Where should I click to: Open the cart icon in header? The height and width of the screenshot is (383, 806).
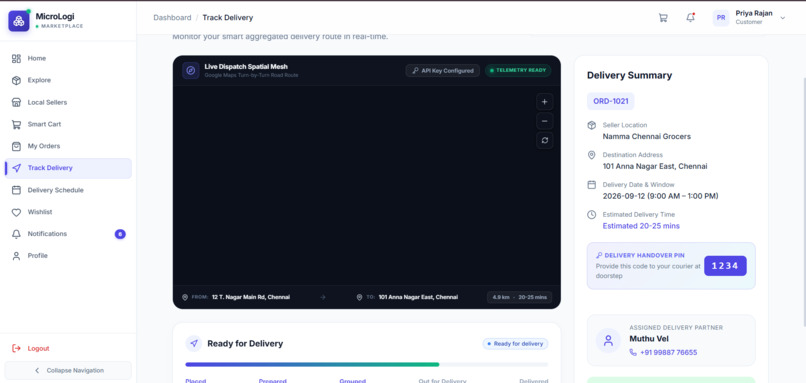pyautogui.click(x=663, y=17)
